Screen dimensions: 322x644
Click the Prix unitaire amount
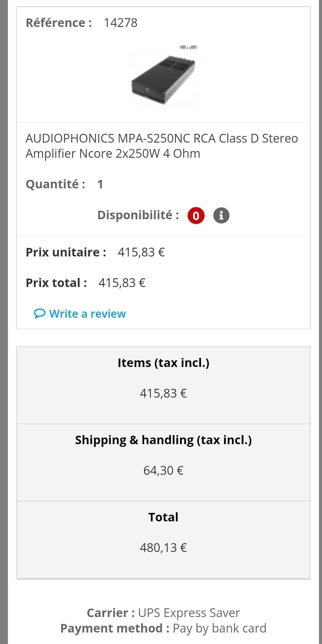point(141,252)
